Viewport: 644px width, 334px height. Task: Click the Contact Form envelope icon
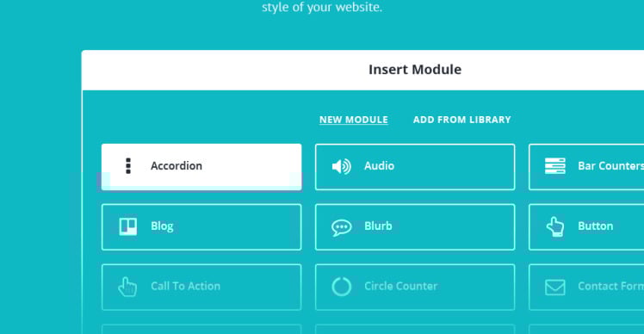point(554,288)
